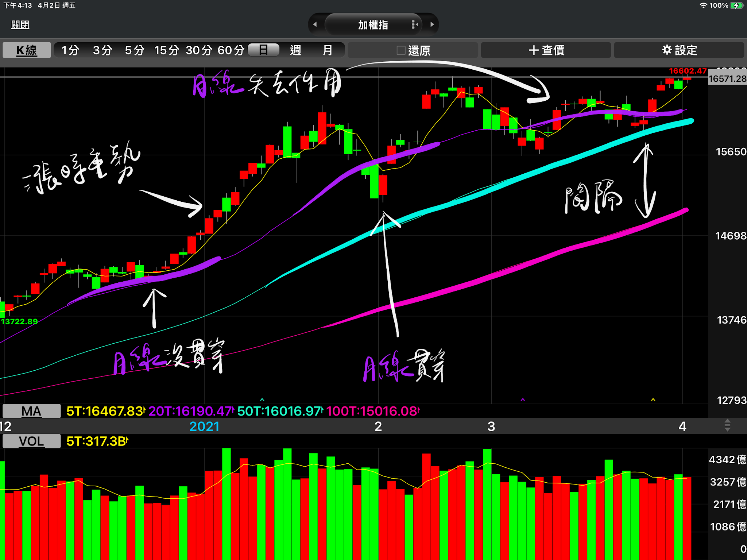This screenshot has width=747, height=560.
Task: Tap the battery icon in status bar
Action: (737, 5)
